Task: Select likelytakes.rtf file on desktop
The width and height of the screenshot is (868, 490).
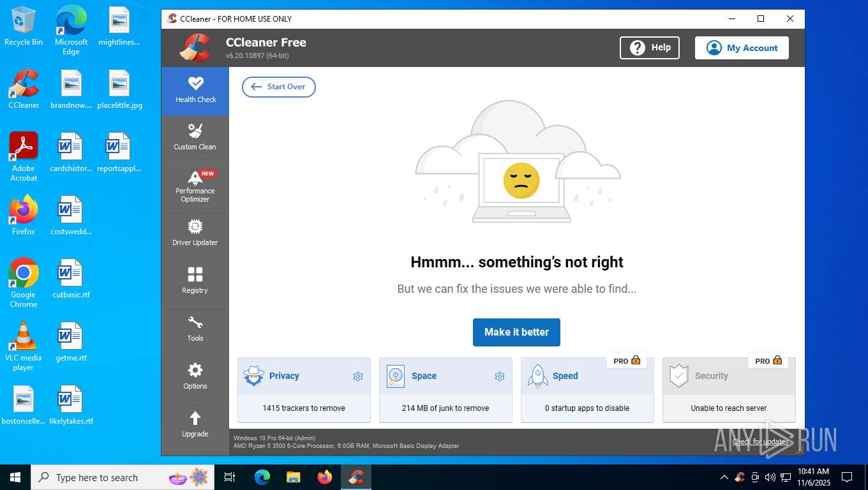Action: pos(71,405)
